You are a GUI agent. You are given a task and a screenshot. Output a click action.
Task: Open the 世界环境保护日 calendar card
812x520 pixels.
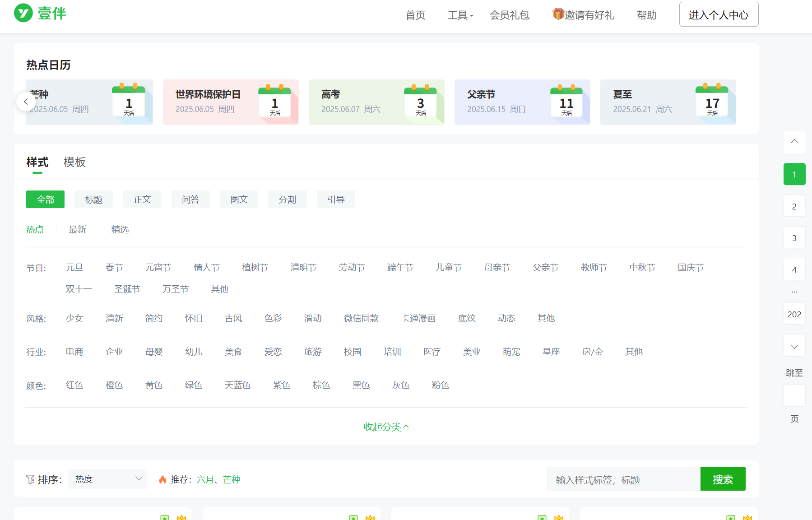coord(231,102)
